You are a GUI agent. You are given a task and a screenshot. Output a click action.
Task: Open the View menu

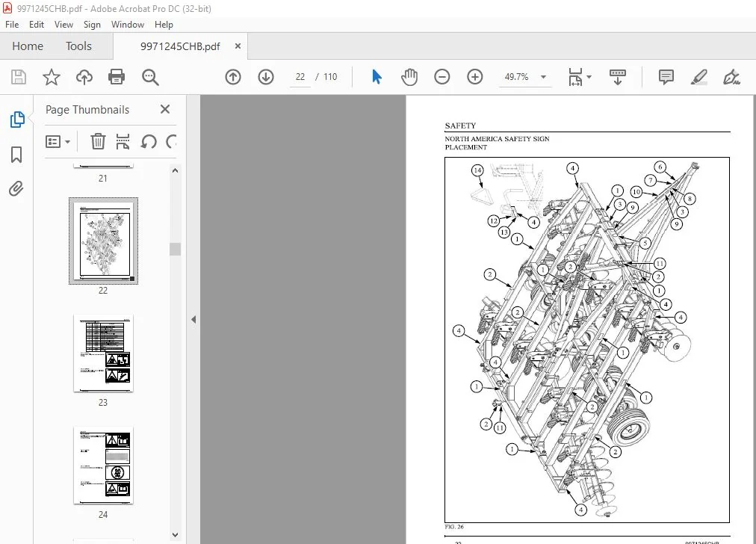click(63, 25)
